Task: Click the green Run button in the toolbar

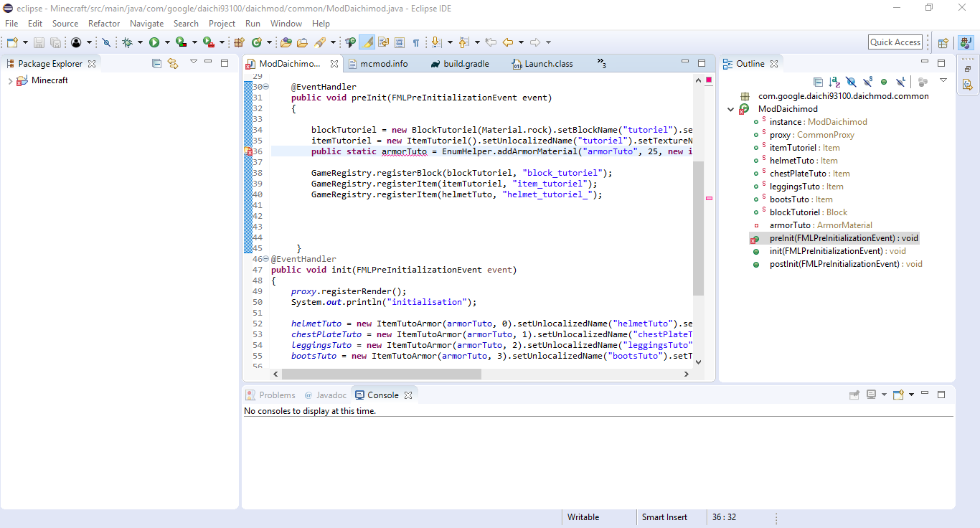Action: (154, 43)
